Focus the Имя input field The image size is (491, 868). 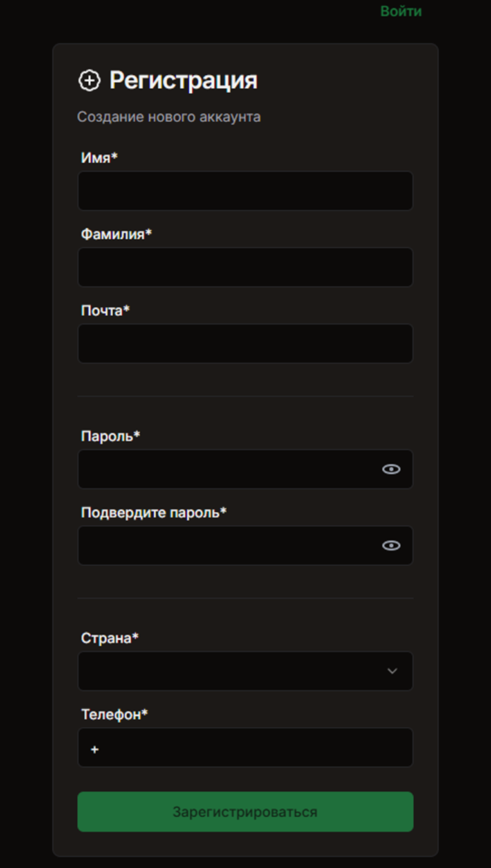[245, 191]
